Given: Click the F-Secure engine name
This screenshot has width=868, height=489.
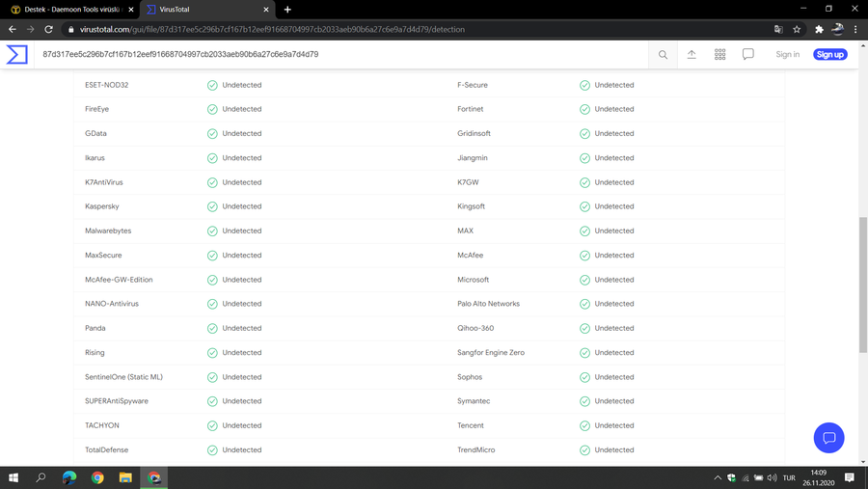Looking at the screenshot, I should click(x=473, y=85).
